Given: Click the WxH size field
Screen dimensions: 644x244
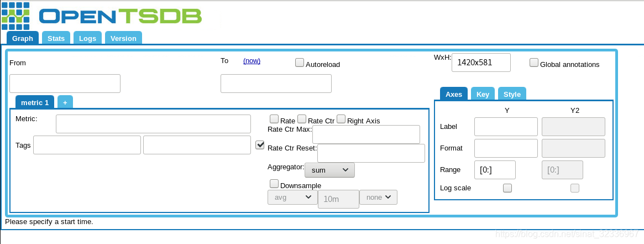Looking at the screenshot, I should coord(481,63).
